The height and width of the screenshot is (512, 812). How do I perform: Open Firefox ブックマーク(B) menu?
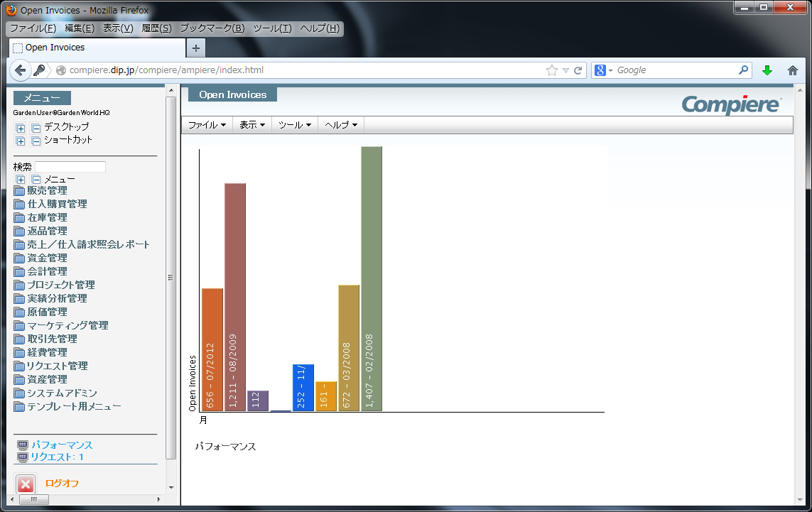(x=212, y=28)
